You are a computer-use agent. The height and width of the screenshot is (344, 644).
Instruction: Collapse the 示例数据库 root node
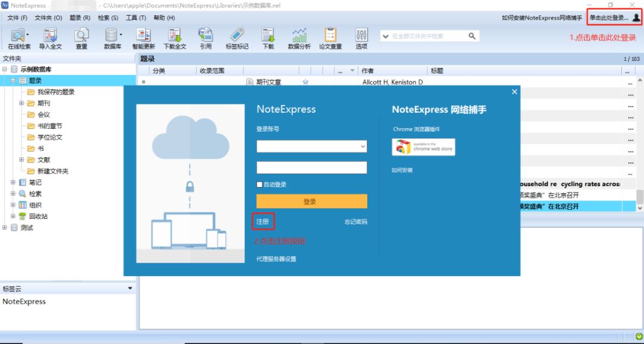(5, 69)
